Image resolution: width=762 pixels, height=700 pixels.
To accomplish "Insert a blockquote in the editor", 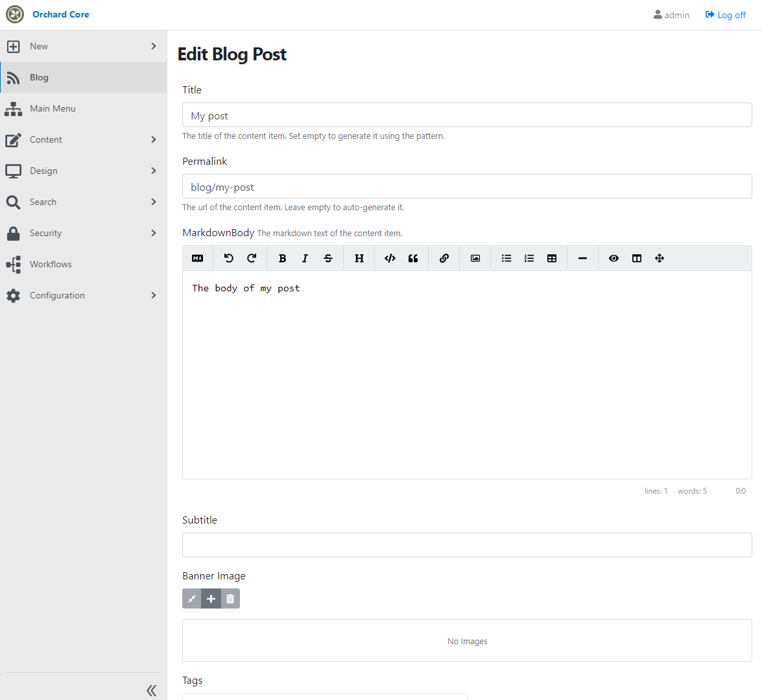I will coord(413,258).
